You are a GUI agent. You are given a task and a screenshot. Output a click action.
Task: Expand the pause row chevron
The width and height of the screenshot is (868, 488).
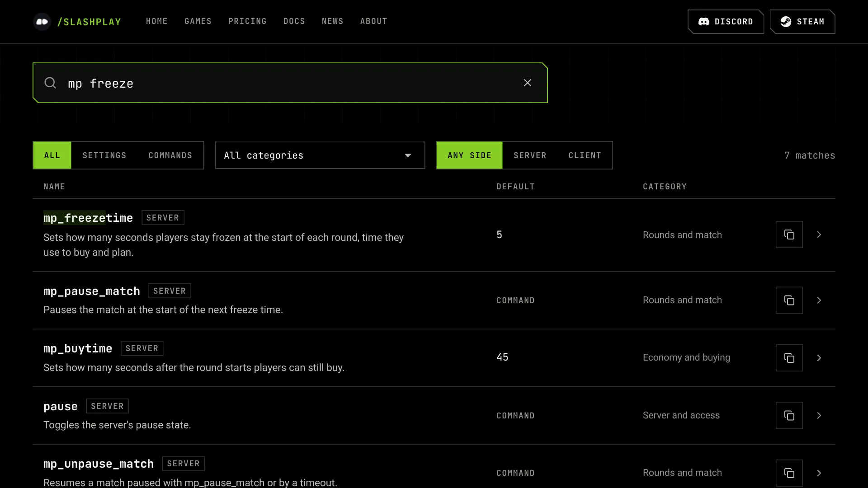coord(819,415)
